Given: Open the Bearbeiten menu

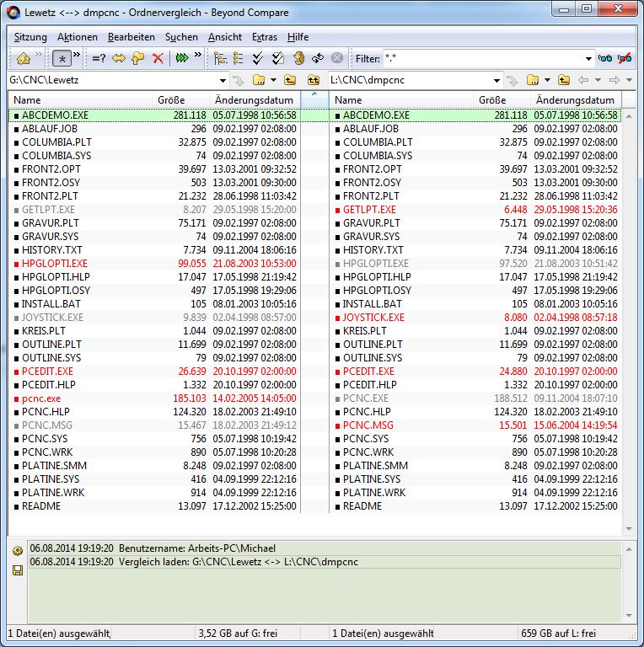Looking at the screenshot, I should [131, 37].
